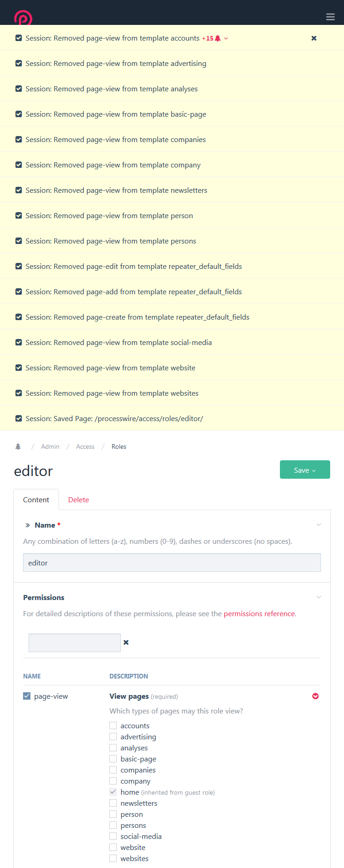This screenshot has width=344, height=868.
Task: Click the double-chevron icon beside Name
Action: click(27, 525)
